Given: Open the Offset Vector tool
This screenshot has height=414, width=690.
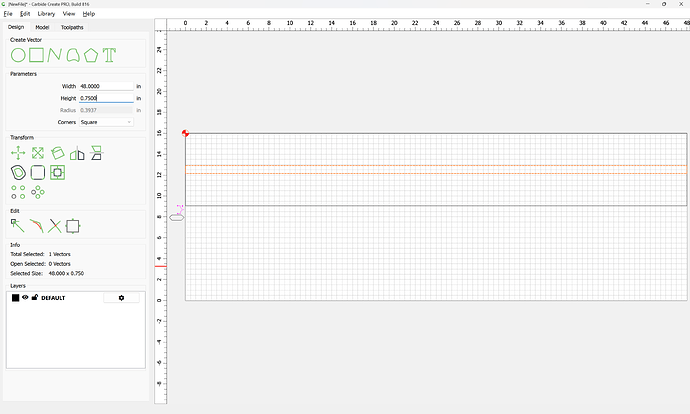Looking at the screenshot, I should coord(18,172).
